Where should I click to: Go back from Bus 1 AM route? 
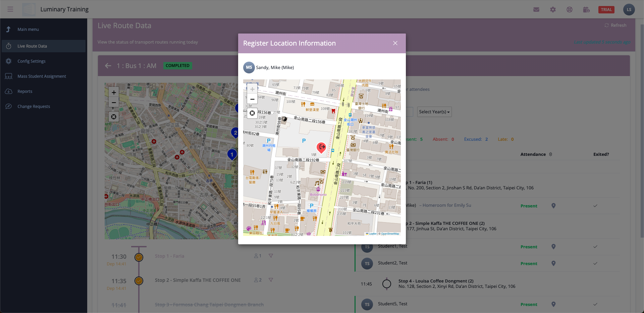(x=108, y=66)
